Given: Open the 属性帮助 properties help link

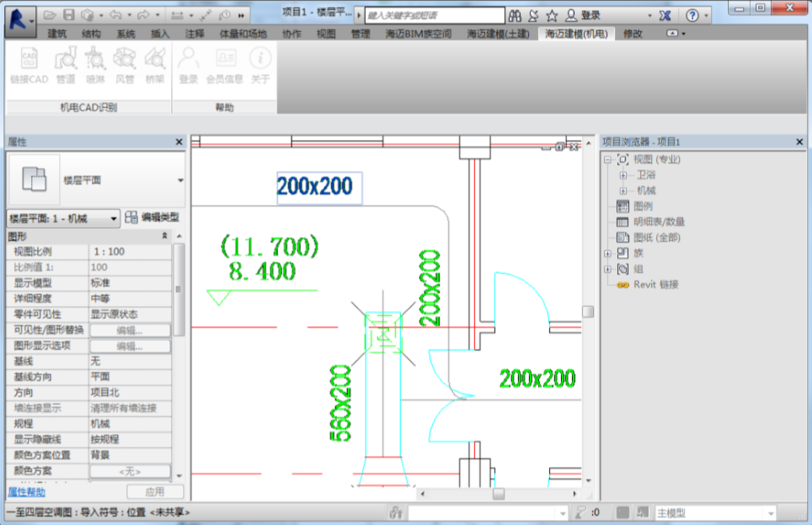Looking at the screenshot, I should [x=26, y=492].
